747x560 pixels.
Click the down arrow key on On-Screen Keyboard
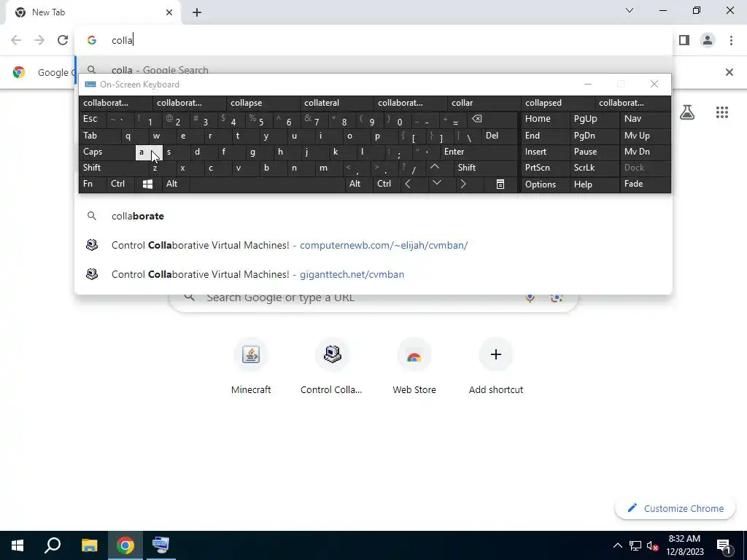(437, 183)
